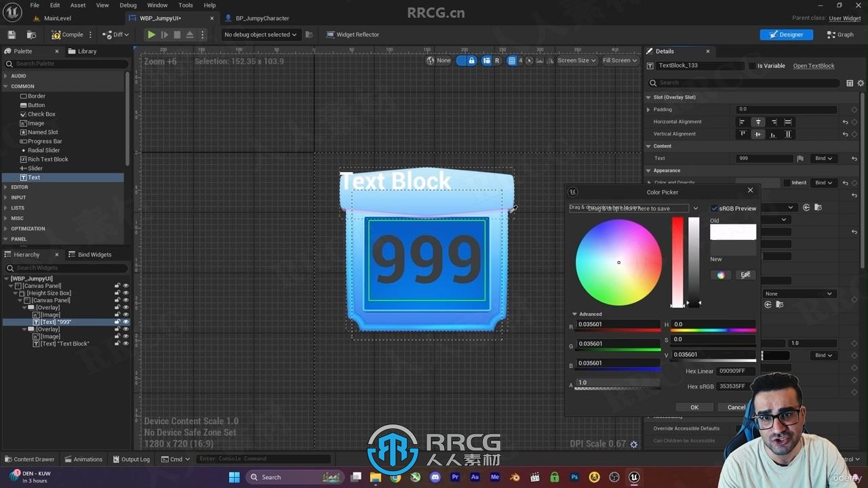Set vertical alignment to bottom
Image resolution: width=868 pixels, height=488 pixels.
772,134
